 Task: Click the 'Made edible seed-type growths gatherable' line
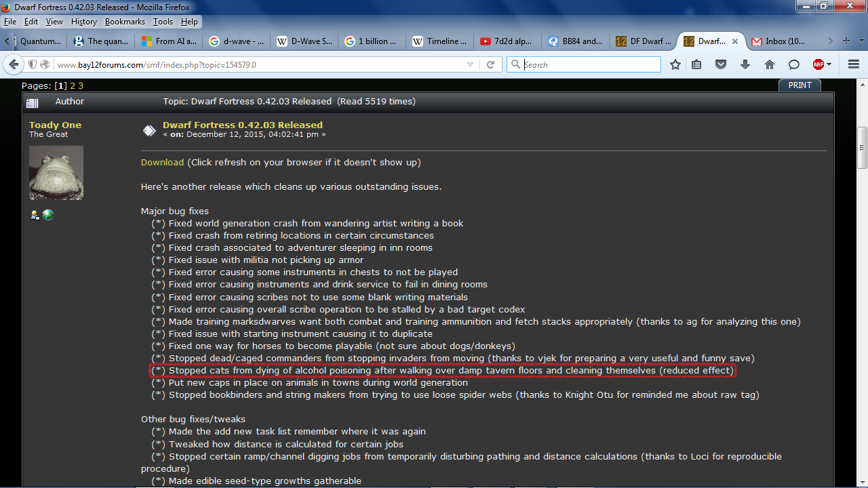(x=256, y=481)
